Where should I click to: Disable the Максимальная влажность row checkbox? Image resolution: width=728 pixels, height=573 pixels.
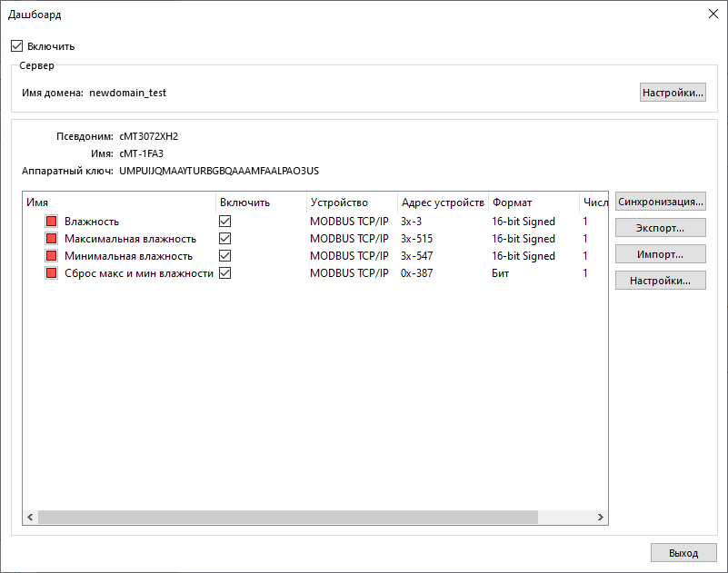coord(225,239)
